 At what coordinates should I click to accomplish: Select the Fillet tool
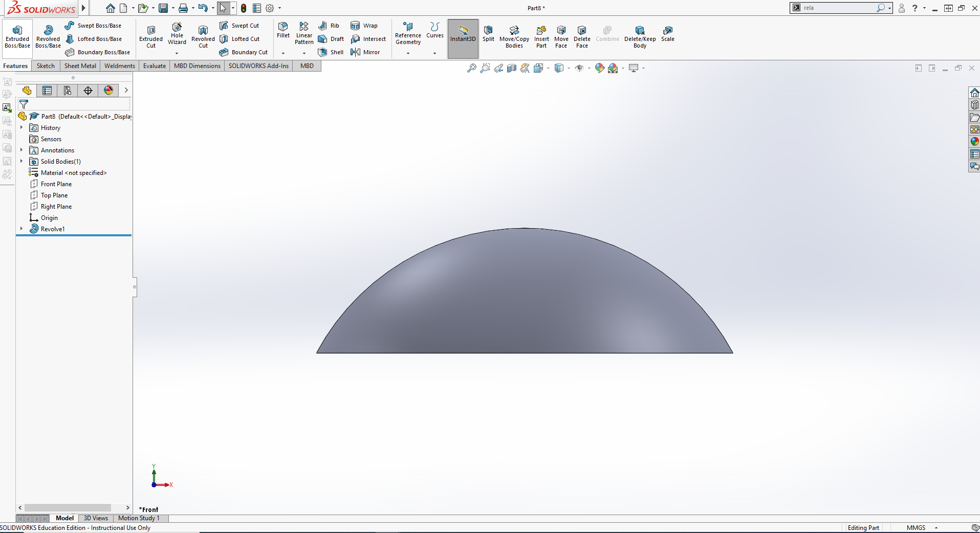pyautogui.click(x=283, y=30)
